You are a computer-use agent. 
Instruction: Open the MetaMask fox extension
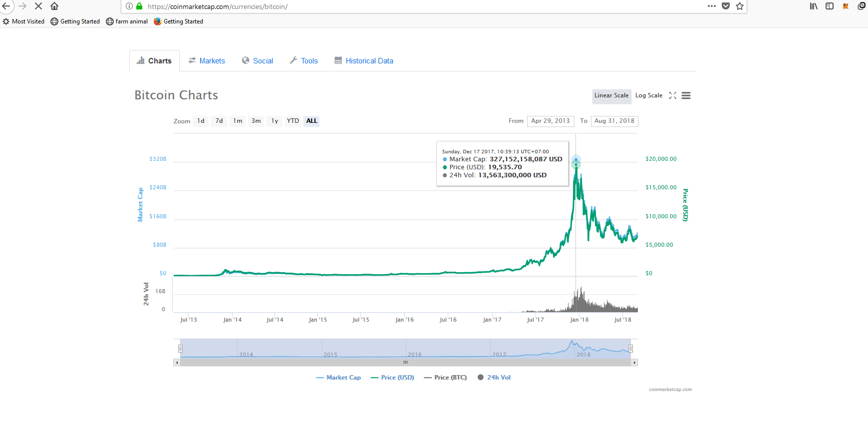(x=846, y=6)
